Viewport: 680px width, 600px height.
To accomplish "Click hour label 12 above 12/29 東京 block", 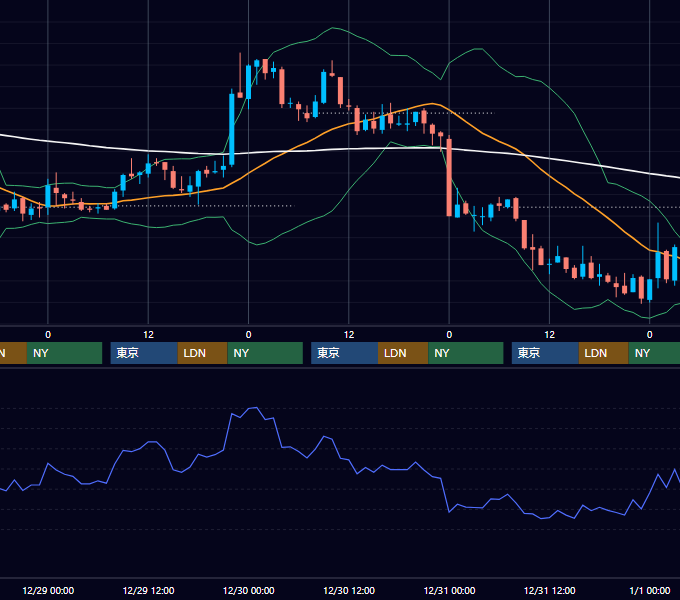I will [x=148, y=335].
